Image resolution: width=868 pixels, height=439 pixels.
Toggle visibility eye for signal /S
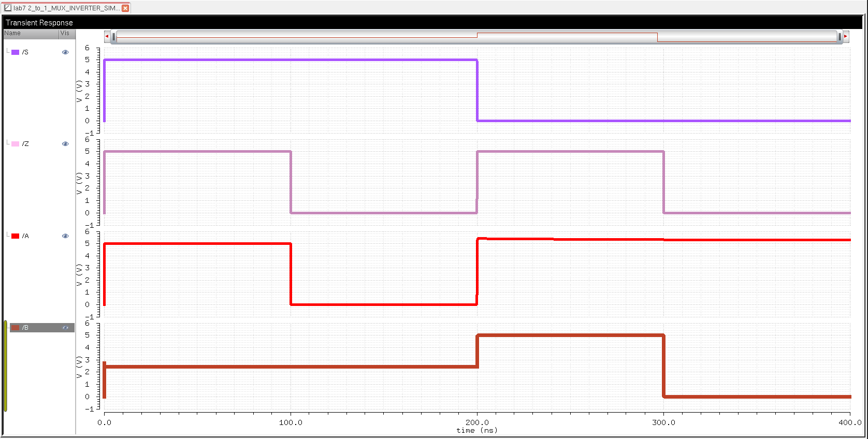(65, 52)
